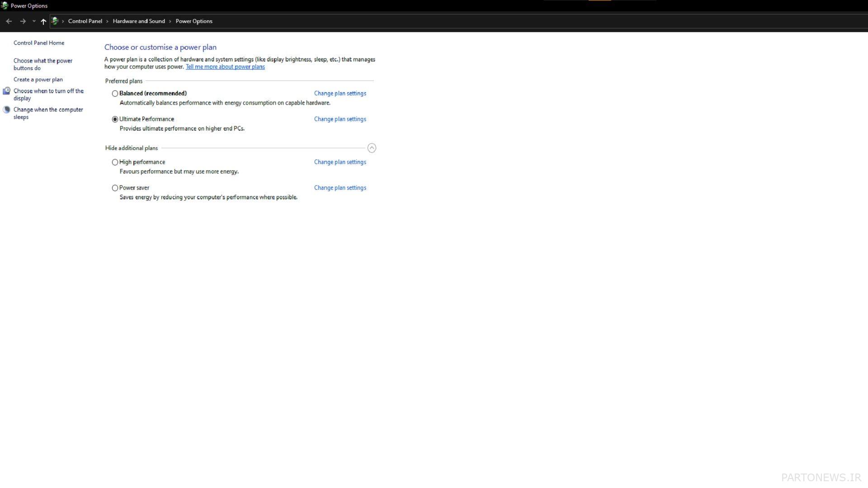Click the Power Options title bar icon

pos(5,6)
